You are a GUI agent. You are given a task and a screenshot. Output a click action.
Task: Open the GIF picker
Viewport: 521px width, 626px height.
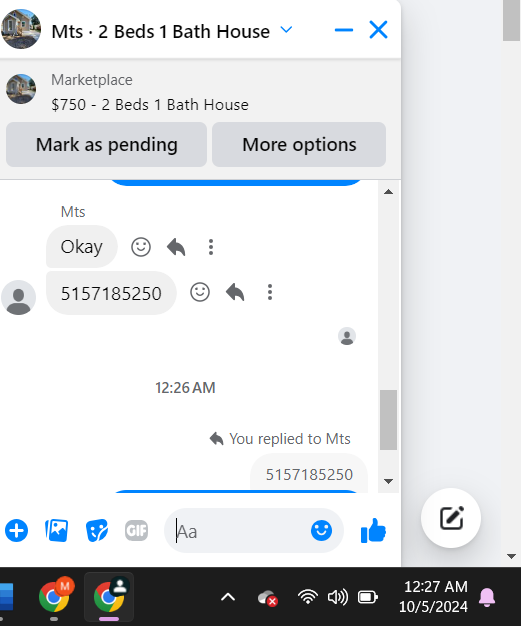(x=137, y=531)
